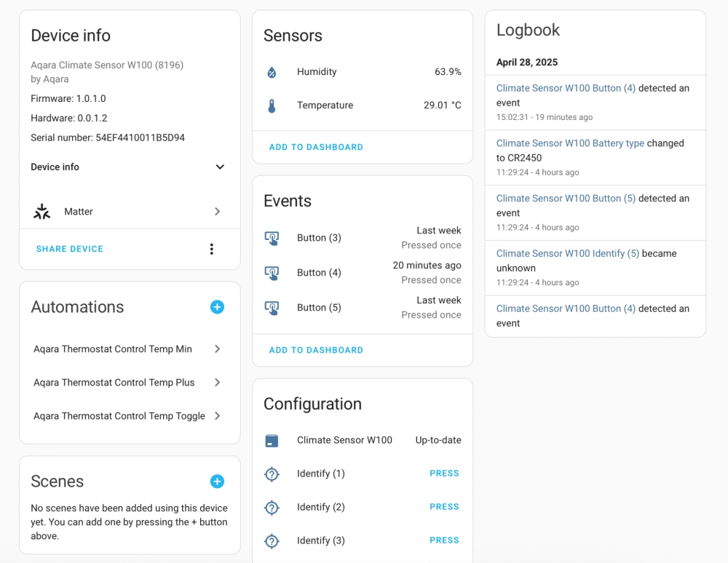This screenshot has width=728, height=563.
Task: Open Matter integration via chevron arrow
Action: pyautogui.click(x=217, y=212)
